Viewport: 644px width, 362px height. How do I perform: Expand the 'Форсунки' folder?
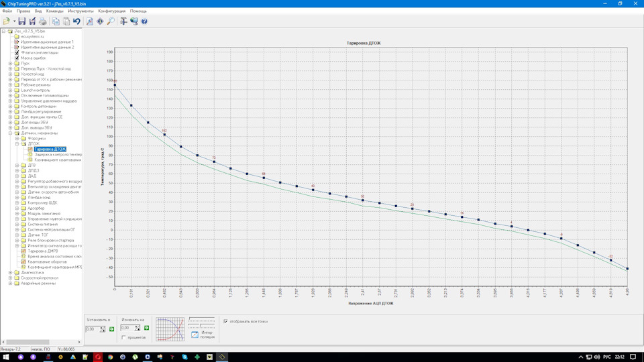[17, 139]
